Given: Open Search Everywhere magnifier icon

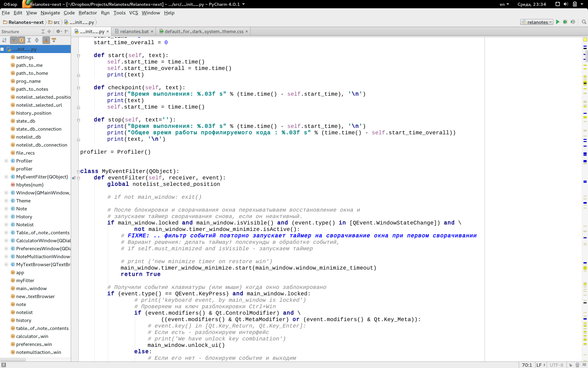Looking at the screenshot, I should [584, 22].
